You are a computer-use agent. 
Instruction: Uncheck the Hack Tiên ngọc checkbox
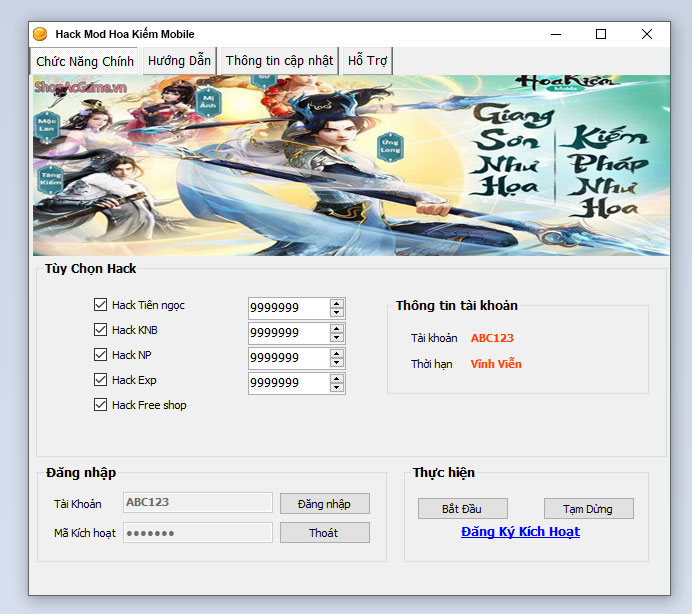(100, 305)
